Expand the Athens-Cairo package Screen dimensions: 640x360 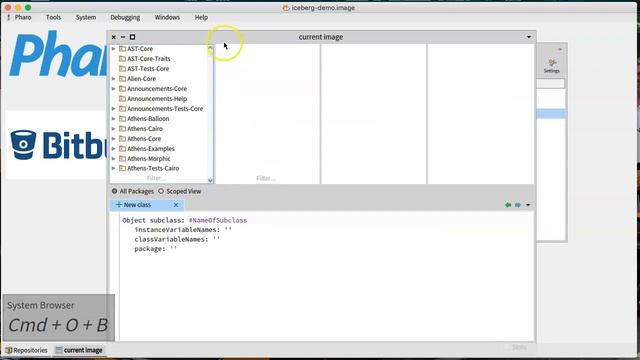point(113,129)
